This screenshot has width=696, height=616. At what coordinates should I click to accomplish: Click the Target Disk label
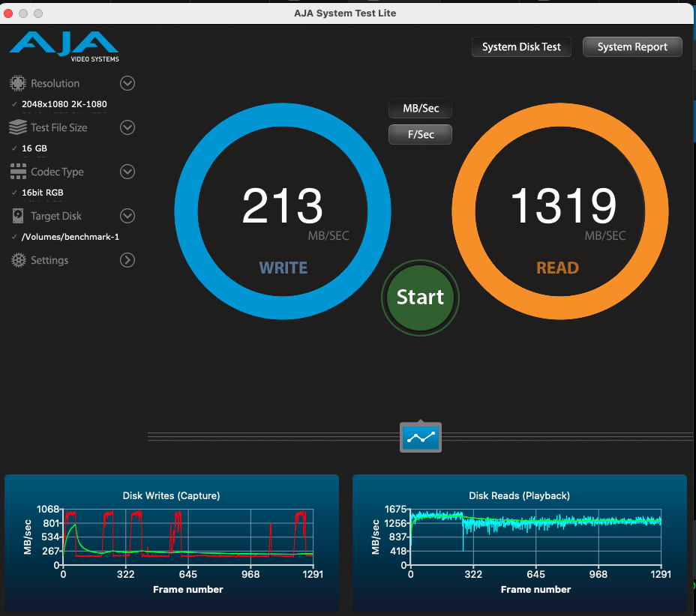(56, 216)
